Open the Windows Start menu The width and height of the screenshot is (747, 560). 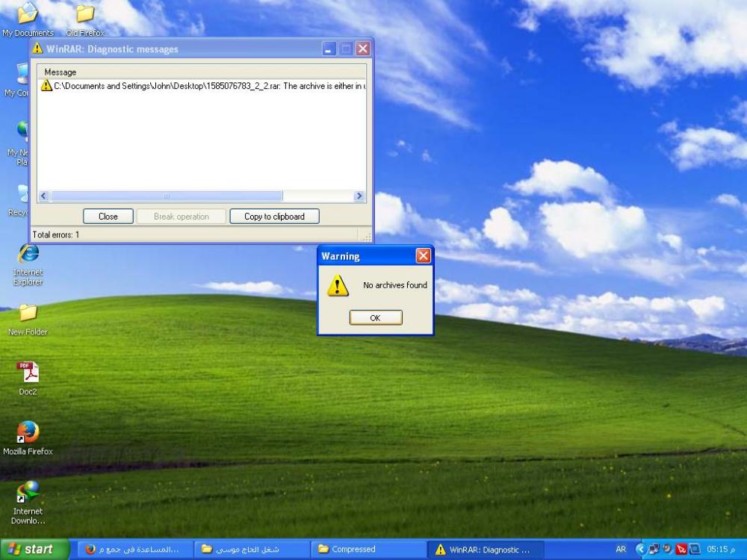pyautogui.click(x=35, y=549)
